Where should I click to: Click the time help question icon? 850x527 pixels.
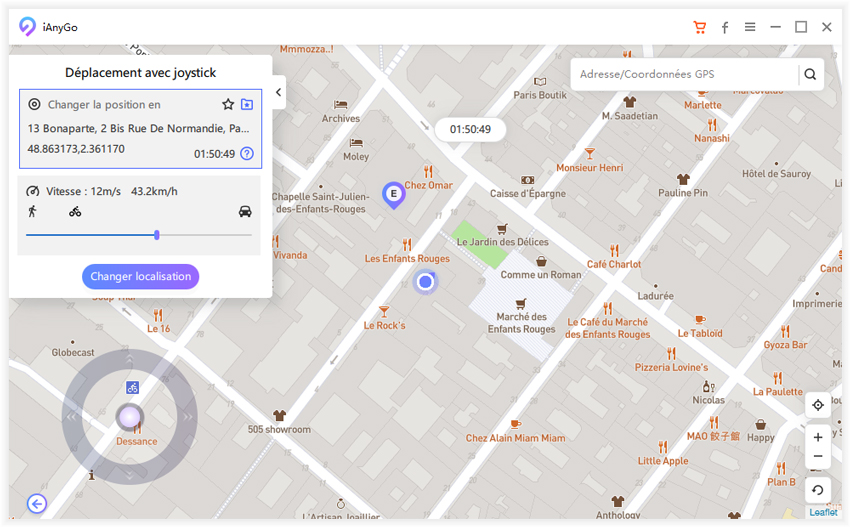(247, 153)
